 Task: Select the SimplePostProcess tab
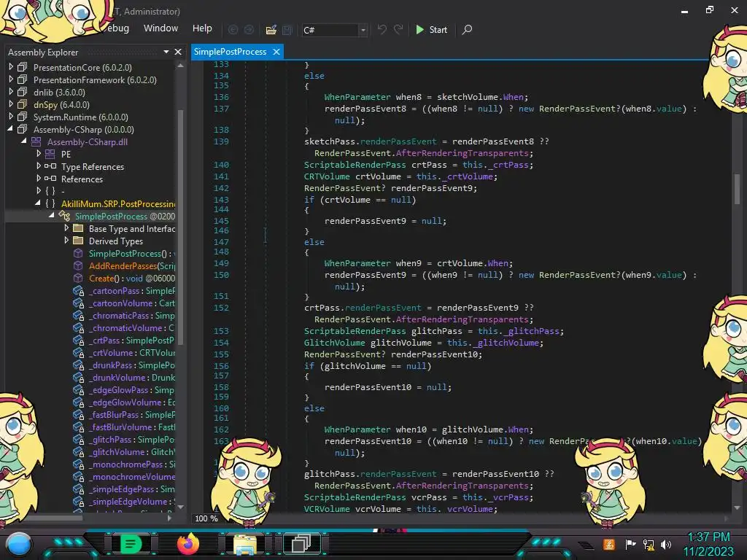(230, 52)
